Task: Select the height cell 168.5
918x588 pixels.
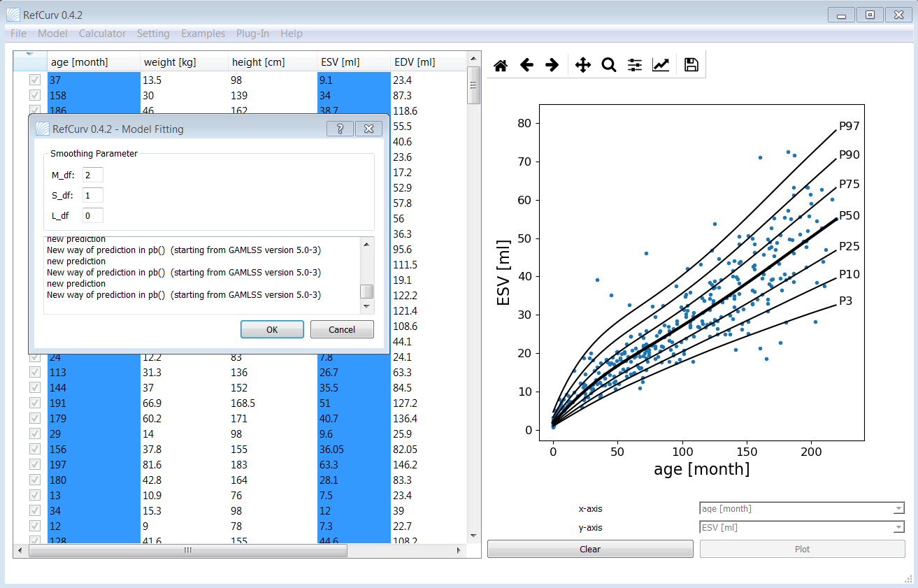Action: point(273,403)
